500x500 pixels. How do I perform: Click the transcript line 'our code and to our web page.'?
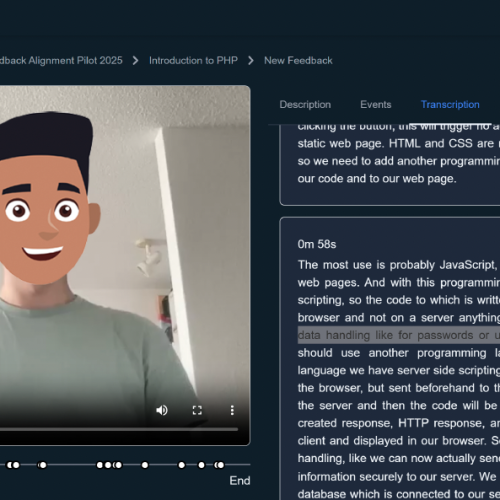point(377,179)
